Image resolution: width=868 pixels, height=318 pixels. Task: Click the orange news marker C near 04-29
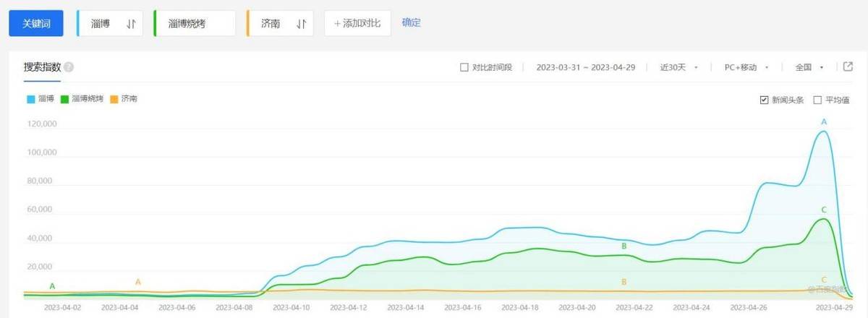(824, 279)
